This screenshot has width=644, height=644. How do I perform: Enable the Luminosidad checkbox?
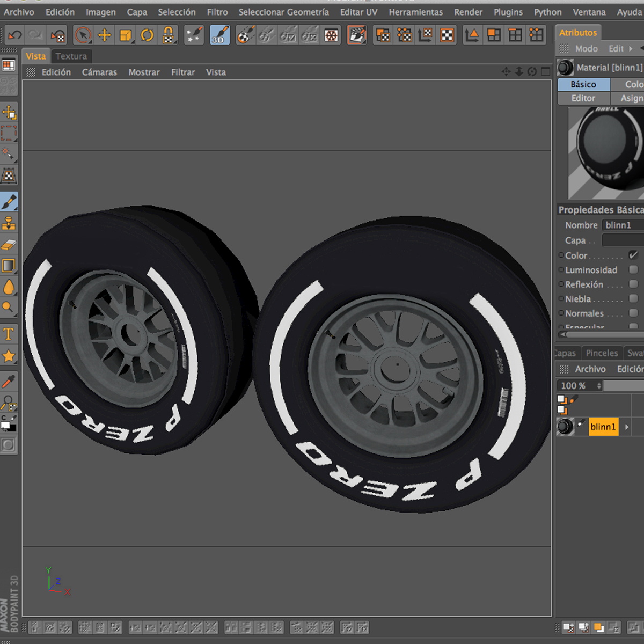(x=633, y=269)
